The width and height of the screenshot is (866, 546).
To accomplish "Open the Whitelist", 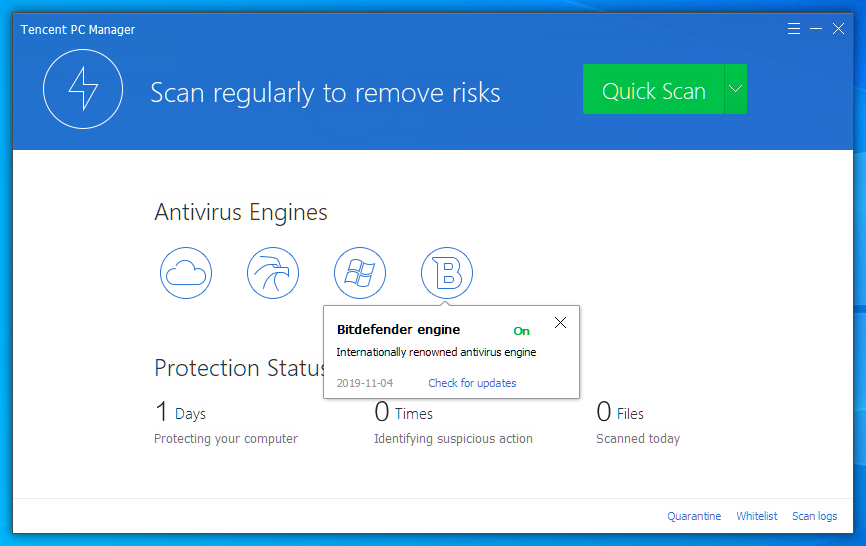I will [x=757, y=516].
